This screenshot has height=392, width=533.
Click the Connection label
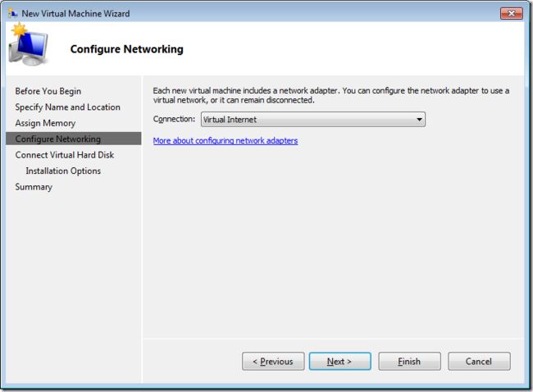(x=174, y=119)
